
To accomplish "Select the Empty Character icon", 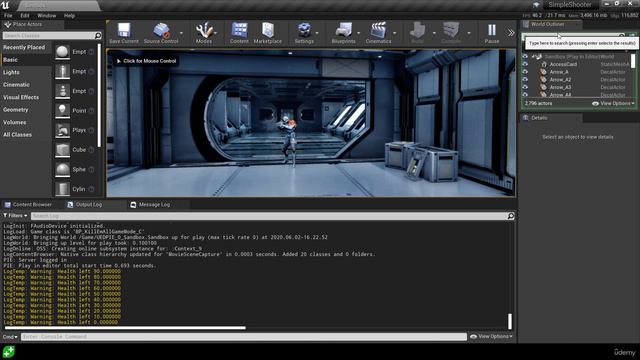I will pyautogui.click(x=62, y=71).
